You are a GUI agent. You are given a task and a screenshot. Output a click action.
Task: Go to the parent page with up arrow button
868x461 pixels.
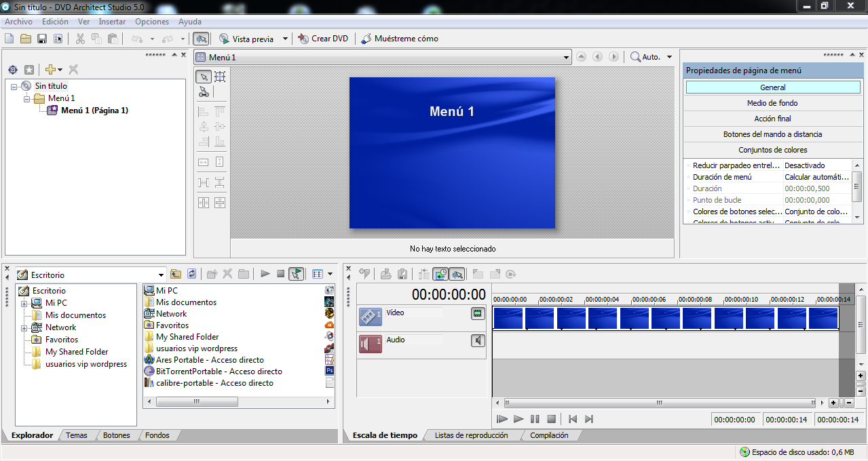pyautogui.click(x=582, y=58)
